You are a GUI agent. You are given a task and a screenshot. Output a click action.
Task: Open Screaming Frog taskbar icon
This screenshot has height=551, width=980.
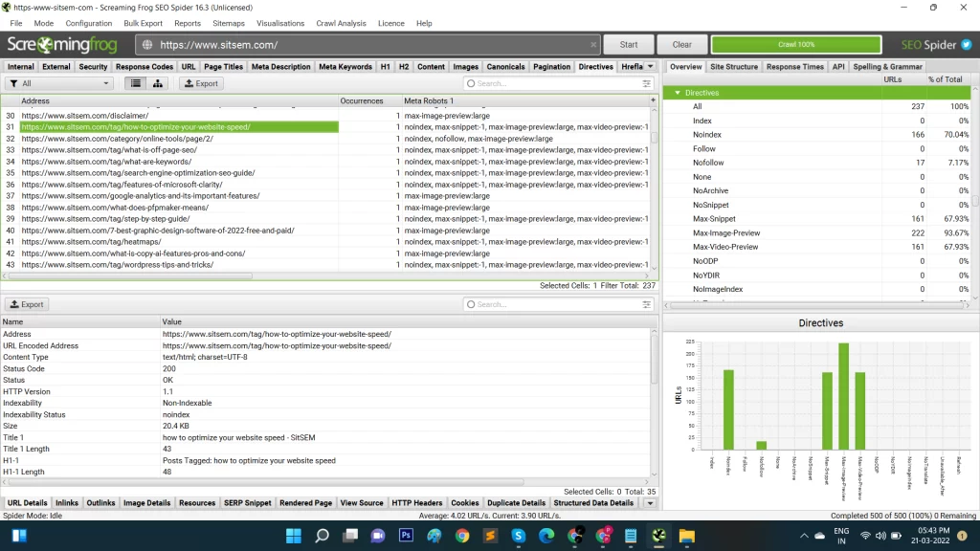click(658, 536)
